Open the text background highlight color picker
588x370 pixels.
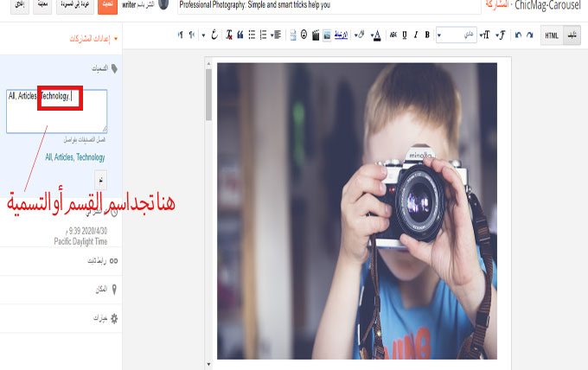point(359,35)
